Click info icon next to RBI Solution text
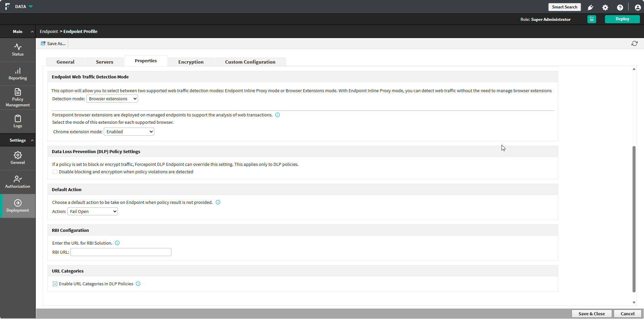Viewport: 644px width, 319px height. coord(117,243)
